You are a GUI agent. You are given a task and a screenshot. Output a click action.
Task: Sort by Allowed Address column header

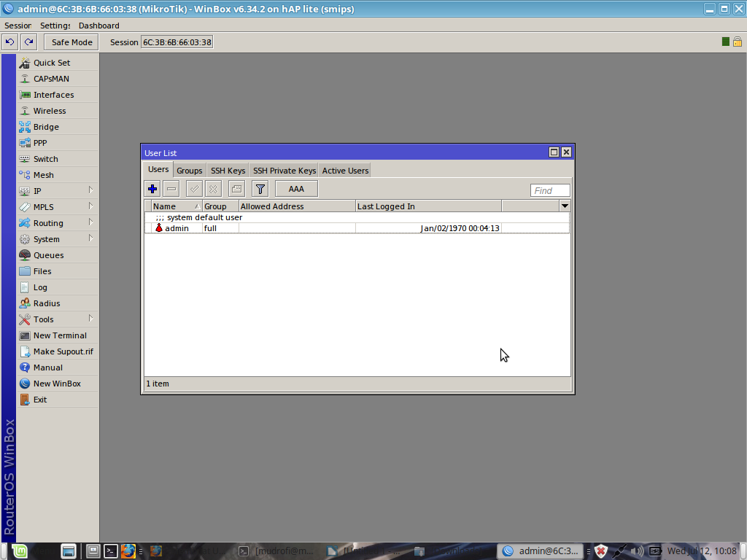click(297, 206)
